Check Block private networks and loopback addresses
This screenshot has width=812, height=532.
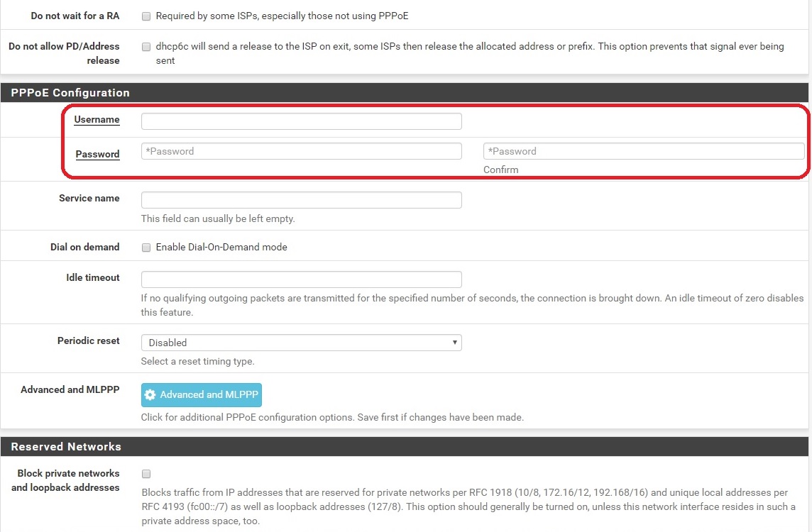146,474
